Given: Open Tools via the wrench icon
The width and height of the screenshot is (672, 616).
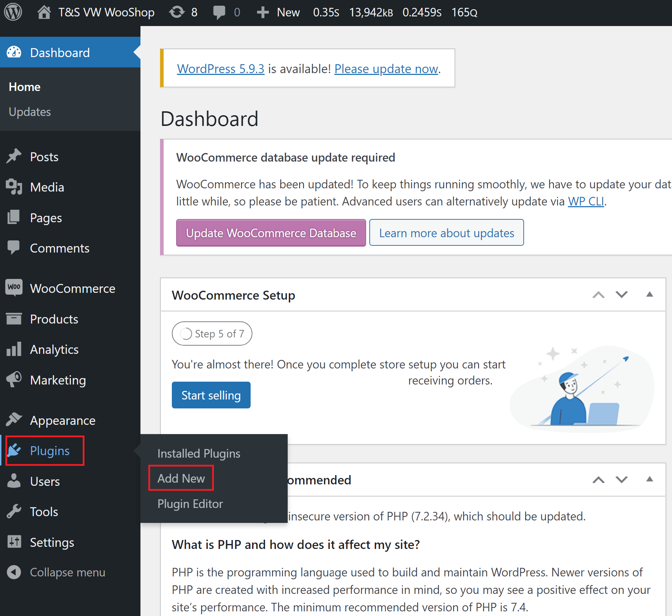Looking at the screenshot, I should [x=14, y=511].
